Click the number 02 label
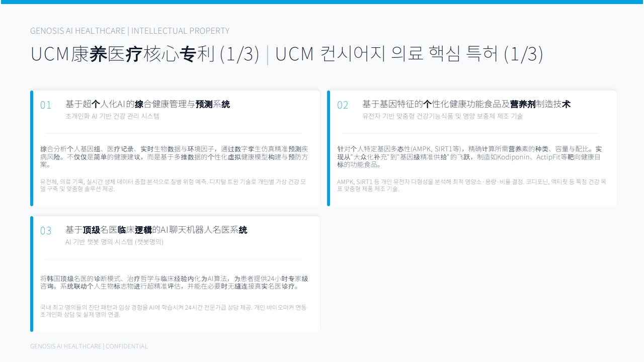 [343, 105]
